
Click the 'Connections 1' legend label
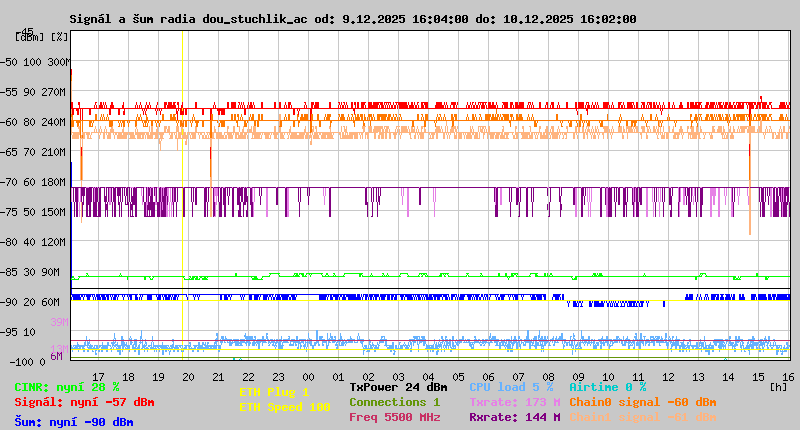394,402
